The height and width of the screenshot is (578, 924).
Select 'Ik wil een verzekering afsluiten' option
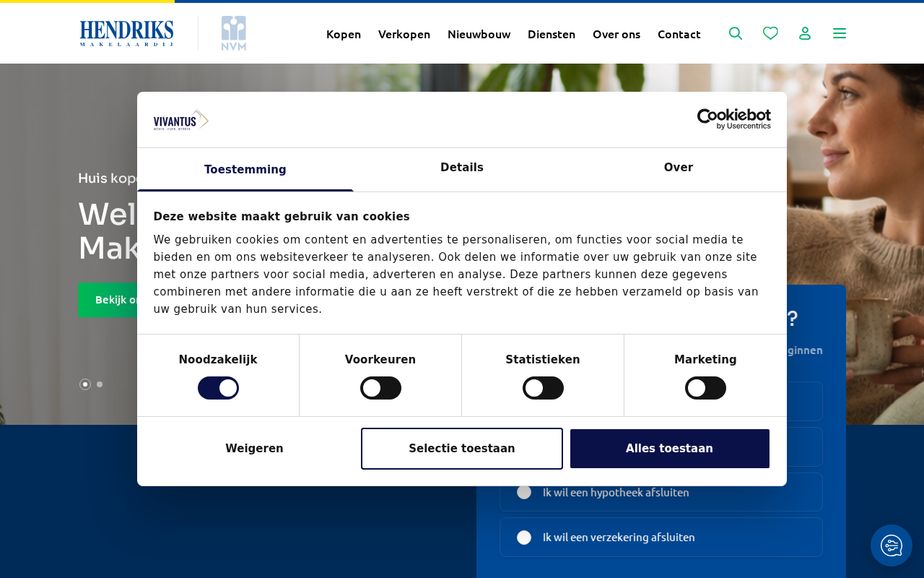tap(661, 537)
